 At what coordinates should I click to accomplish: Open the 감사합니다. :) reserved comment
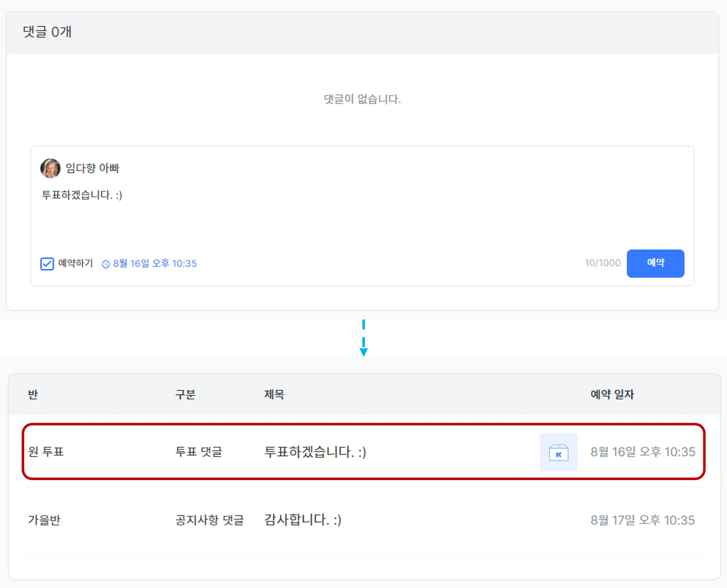coord(303,520)
